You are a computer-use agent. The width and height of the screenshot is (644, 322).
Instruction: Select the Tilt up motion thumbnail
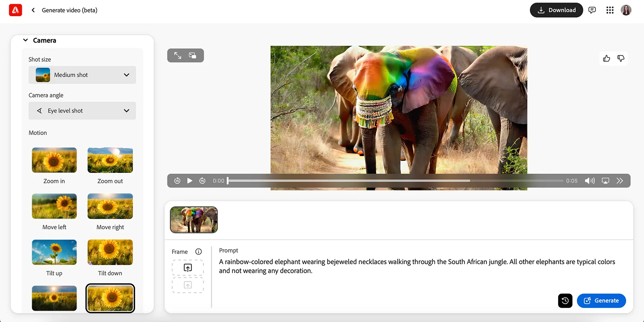tap(54, 252)
